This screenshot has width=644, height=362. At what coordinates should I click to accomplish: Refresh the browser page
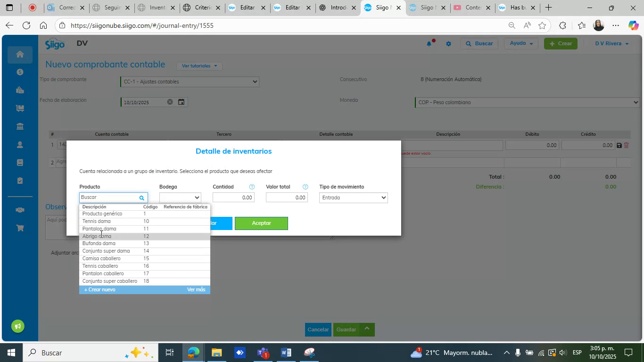tap(26, 25)
